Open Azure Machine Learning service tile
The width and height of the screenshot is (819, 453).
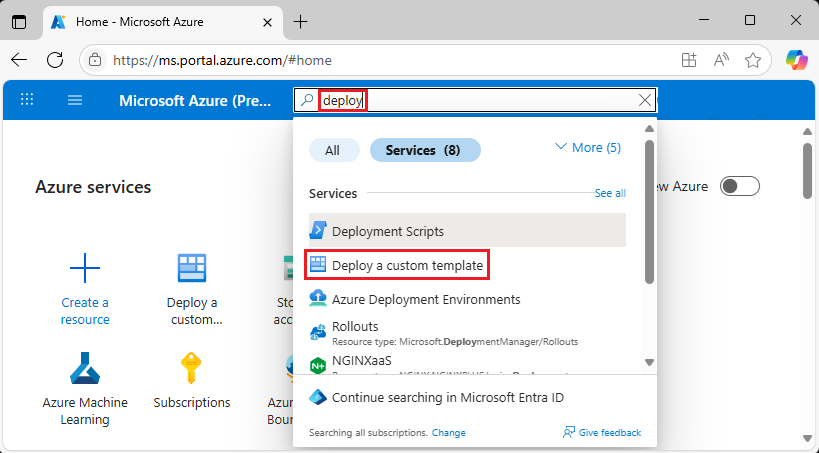click(85, 389)
